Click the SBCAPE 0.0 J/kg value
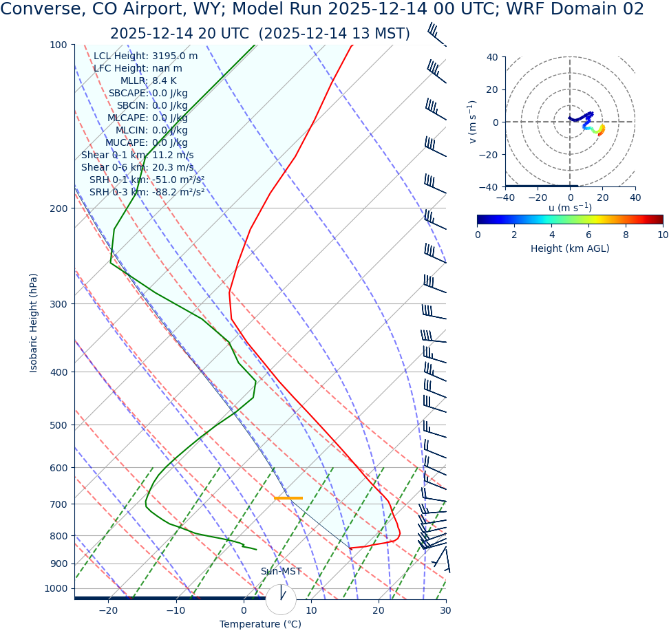Screen dimensions: 669x644 click(148, 94)
